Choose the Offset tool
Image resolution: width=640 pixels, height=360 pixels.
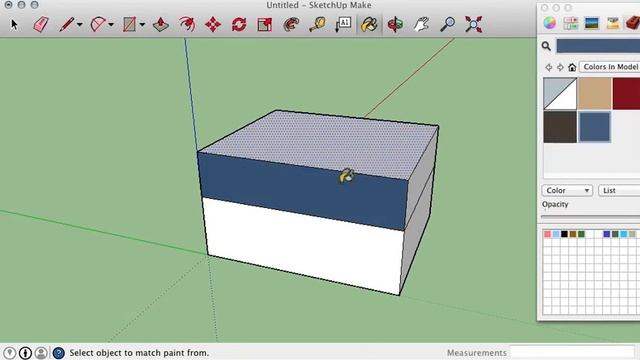pos(187,24)
